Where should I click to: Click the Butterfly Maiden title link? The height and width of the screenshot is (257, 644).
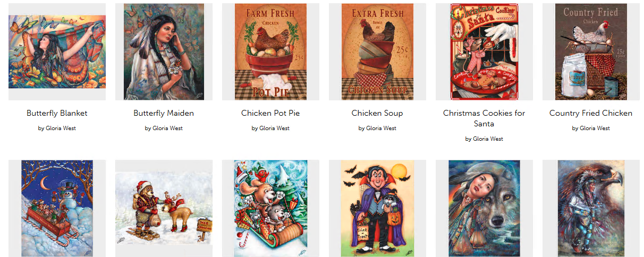click(164, 113)
